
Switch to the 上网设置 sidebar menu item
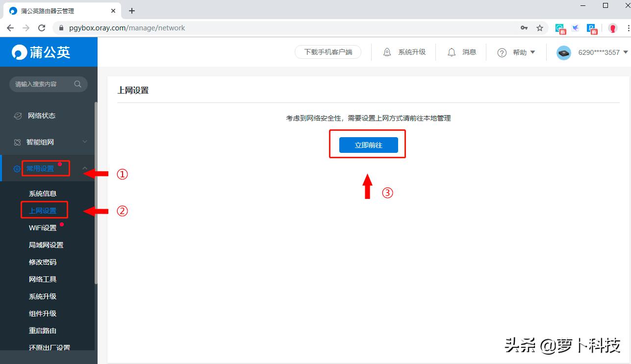44,210
